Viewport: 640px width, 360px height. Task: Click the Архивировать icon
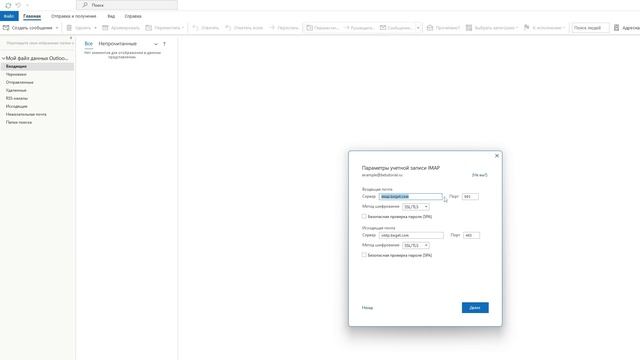[105, 28]
